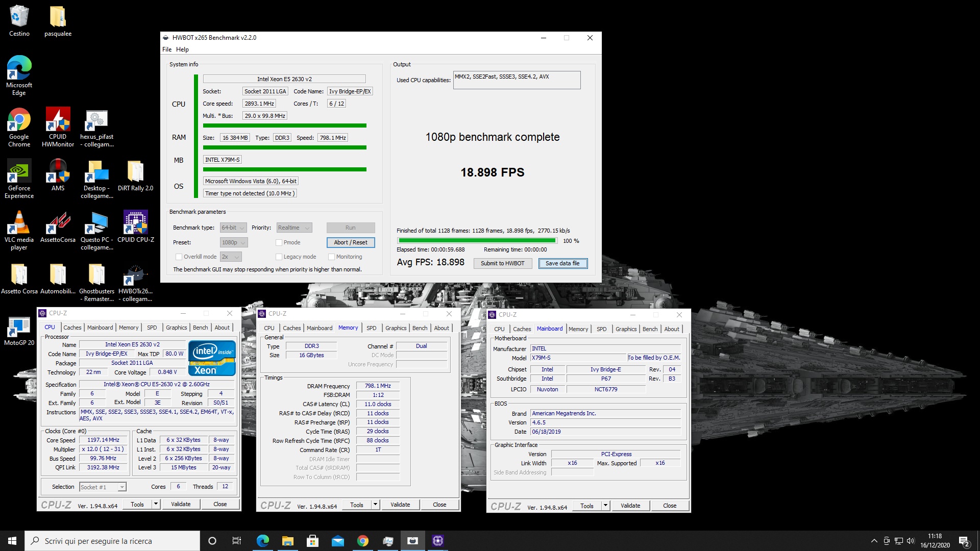Launch CPUID CPU-Z desktop shortcut
The width and height of the screenshot is (980, 551).
tap(135, 227)
